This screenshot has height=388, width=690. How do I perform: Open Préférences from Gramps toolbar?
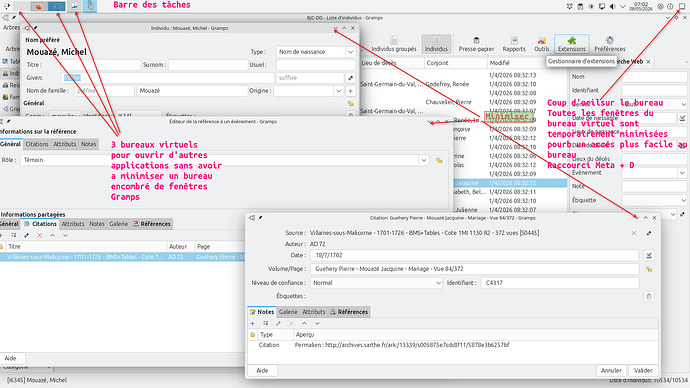click(609, 44)
